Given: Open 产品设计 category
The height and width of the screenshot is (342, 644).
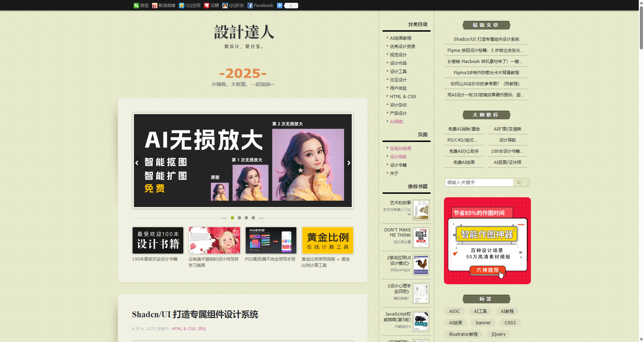Looking at the screenshot, I should [x=398, y=113].
